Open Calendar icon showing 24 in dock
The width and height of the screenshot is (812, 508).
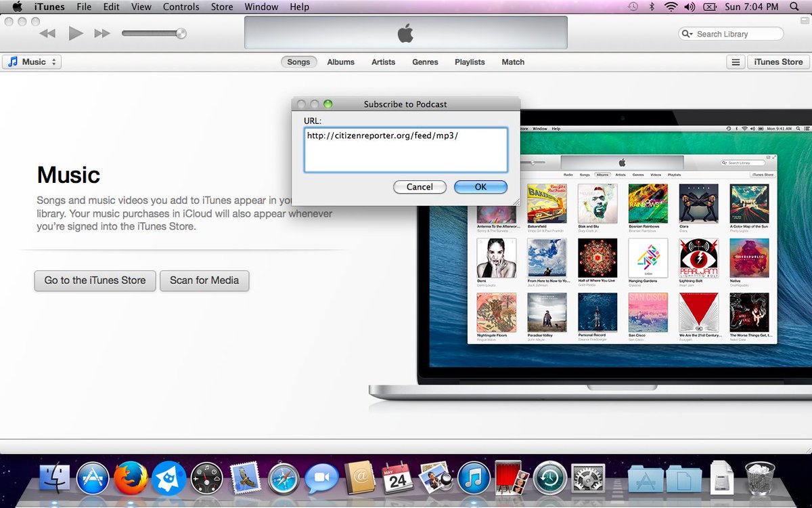pos(398,480)
